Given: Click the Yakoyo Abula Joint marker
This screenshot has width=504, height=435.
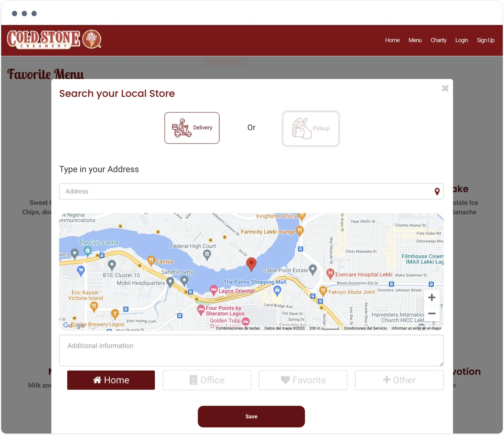Looking at the screenshot, I should [323, 291].
